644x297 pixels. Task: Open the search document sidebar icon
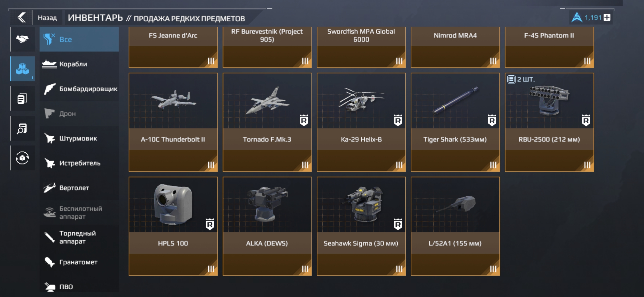(x=22, y=128)
